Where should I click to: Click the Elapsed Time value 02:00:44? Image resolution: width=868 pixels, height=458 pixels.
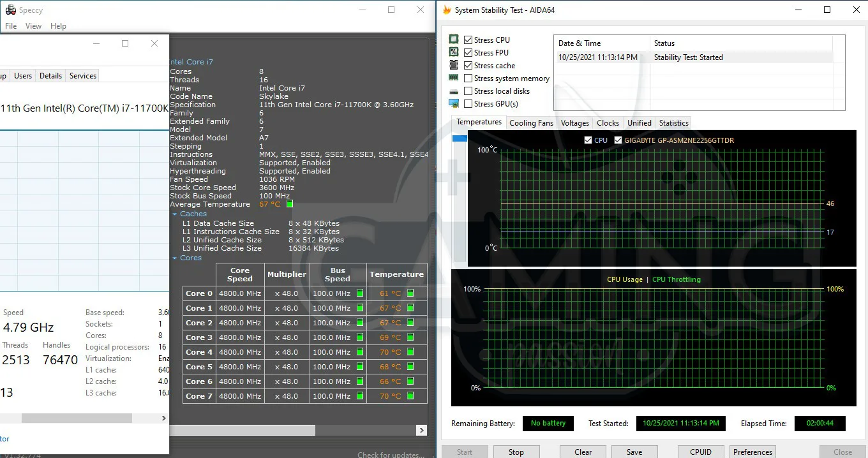[x=820, y=424]
